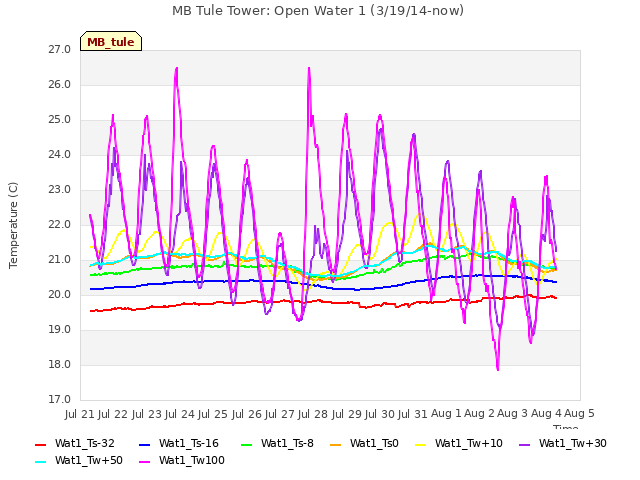640x480 pixels.
Task: Click the Jul 31 x-axis date label
Action: click(x=413, y=414)
